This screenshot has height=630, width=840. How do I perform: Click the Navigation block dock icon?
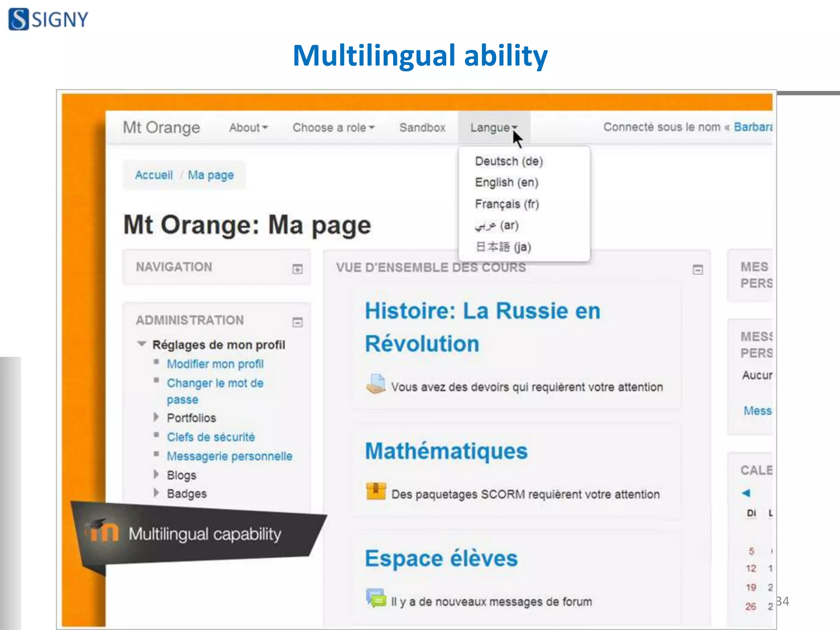(297, 269)
